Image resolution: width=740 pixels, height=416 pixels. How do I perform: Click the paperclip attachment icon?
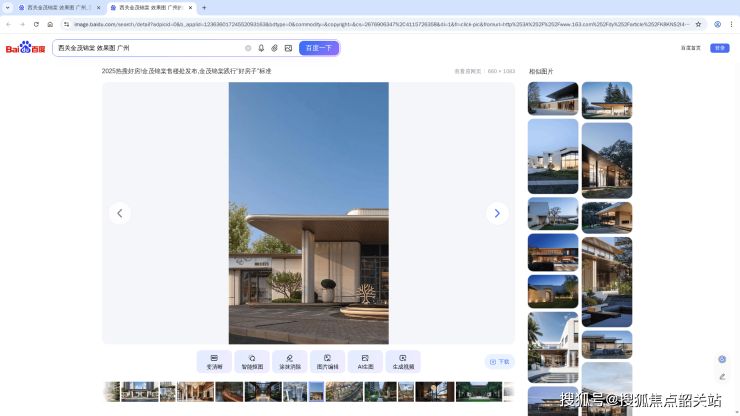274,48
